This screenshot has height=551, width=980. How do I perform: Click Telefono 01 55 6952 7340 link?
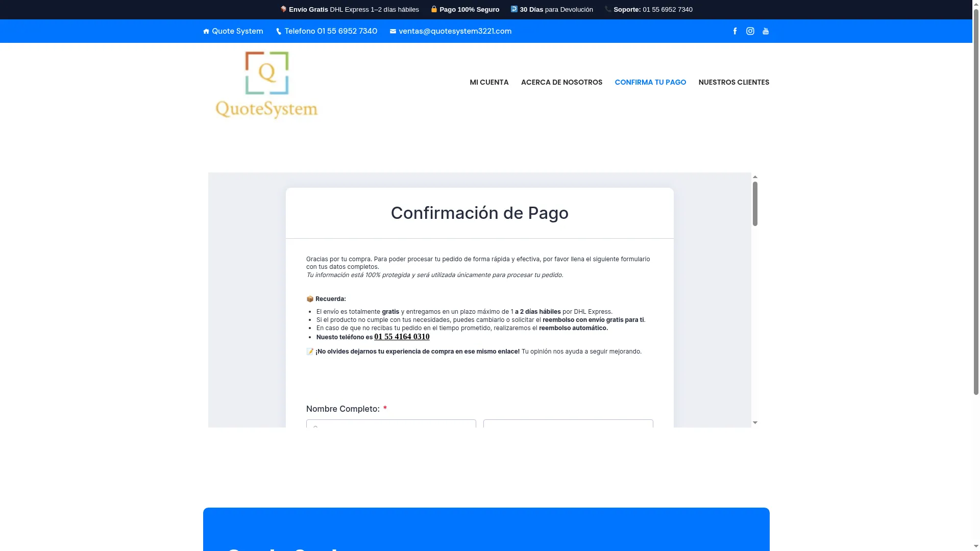tap(327, 31)
